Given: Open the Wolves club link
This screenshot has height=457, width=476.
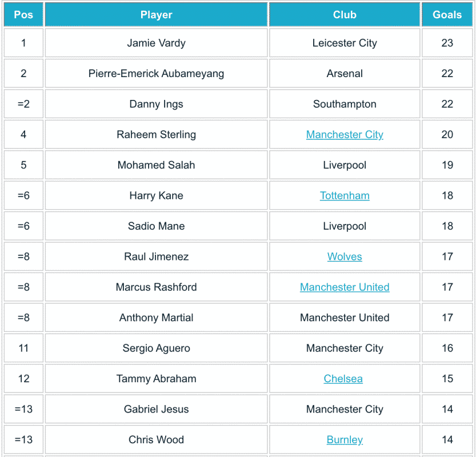Looking at the screenshot, I should click(x=345, y=256).
